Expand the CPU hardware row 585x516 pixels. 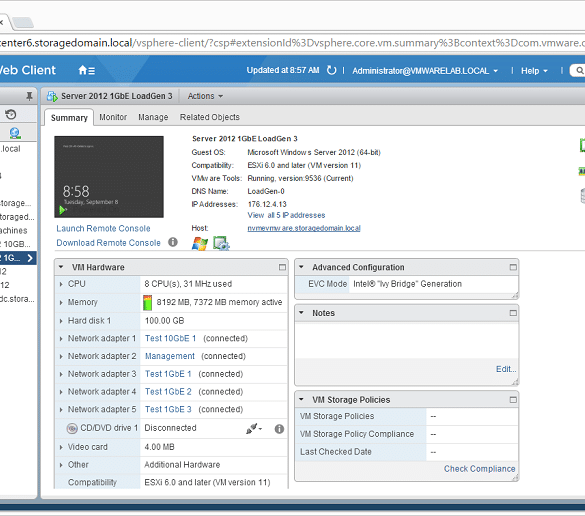coord(61,284)
